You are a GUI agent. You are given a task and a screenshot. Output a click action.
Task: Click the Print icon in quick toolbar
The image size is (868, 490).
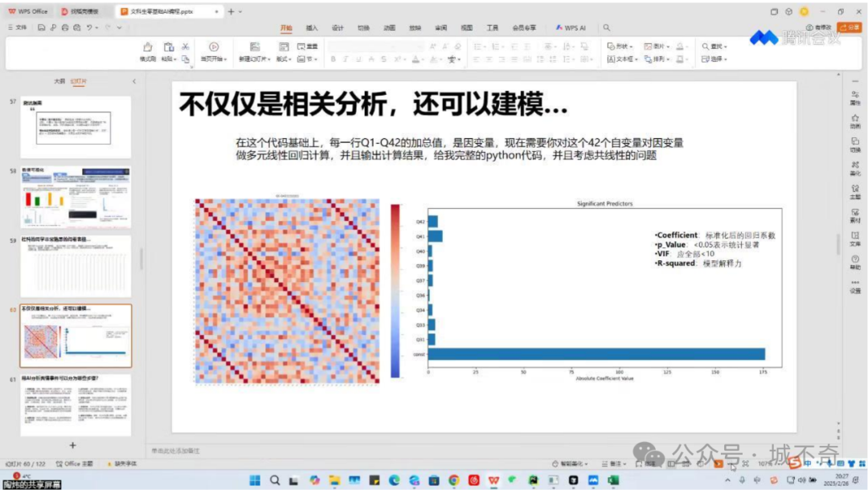click(x=65, y=27)
